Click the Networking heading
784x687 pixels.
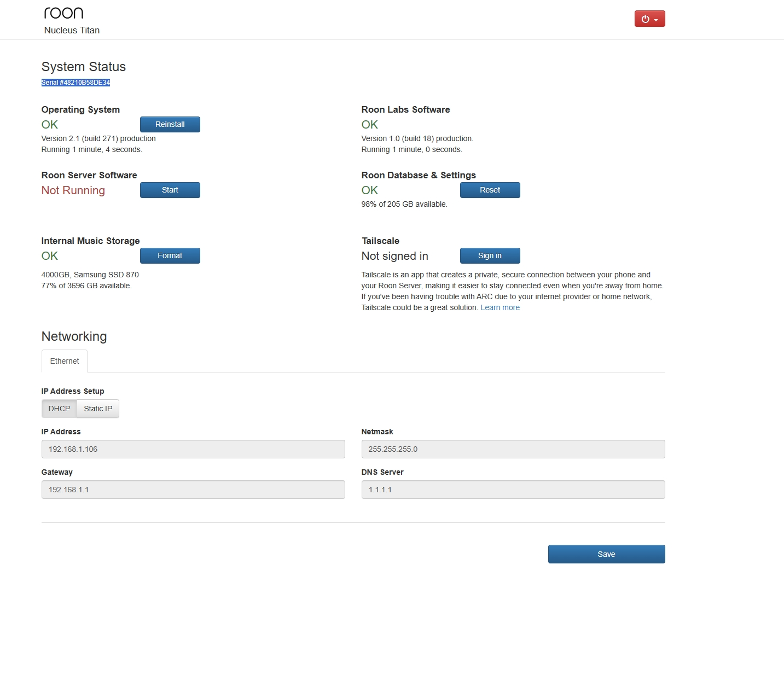(x=74, y=336)
